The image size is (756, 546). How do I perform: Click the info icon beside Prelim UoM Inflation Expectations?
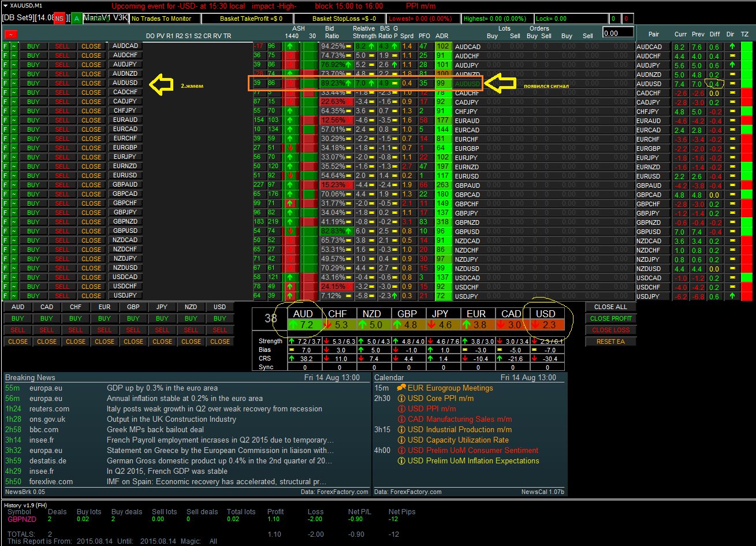click(401, 460)
